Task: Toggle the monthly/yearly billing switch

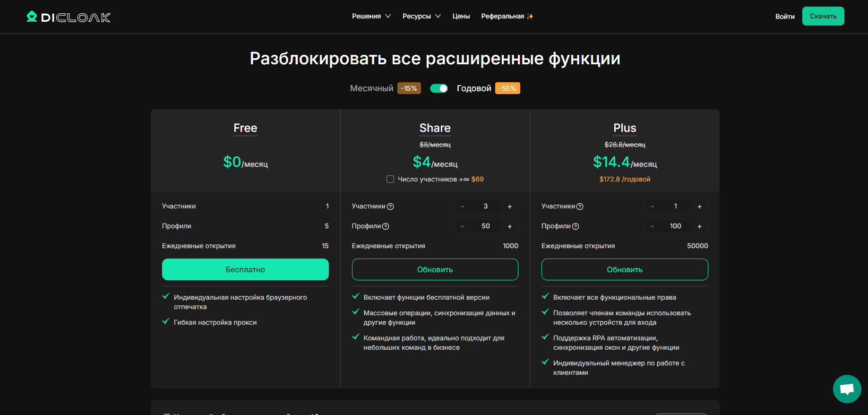Action: coord(439,88)
